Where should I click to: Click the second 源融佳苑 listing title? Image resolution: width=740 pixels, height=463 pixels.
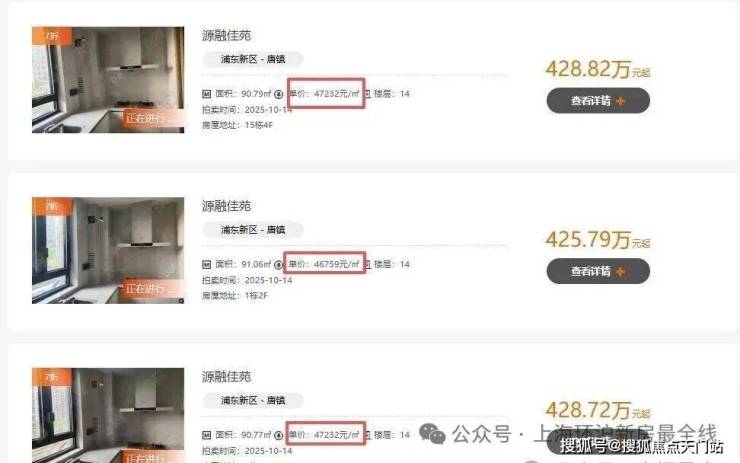point(226,206)
